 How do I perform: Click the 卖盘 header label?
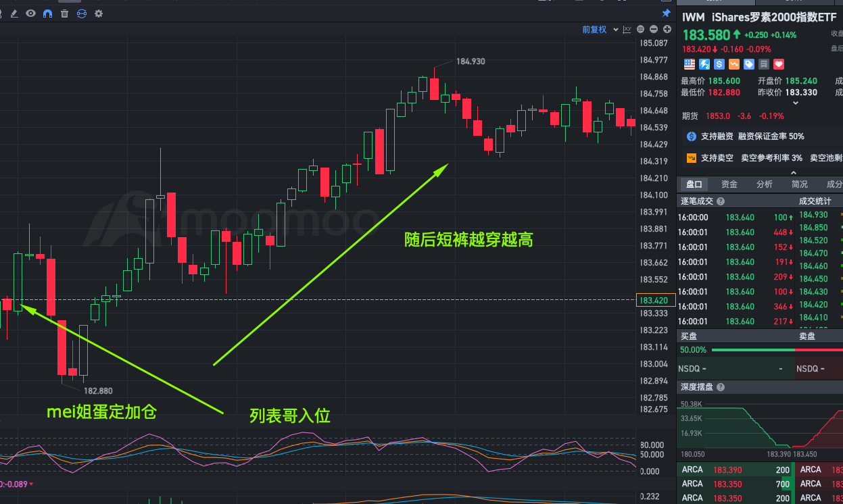[x=807, y=336]
